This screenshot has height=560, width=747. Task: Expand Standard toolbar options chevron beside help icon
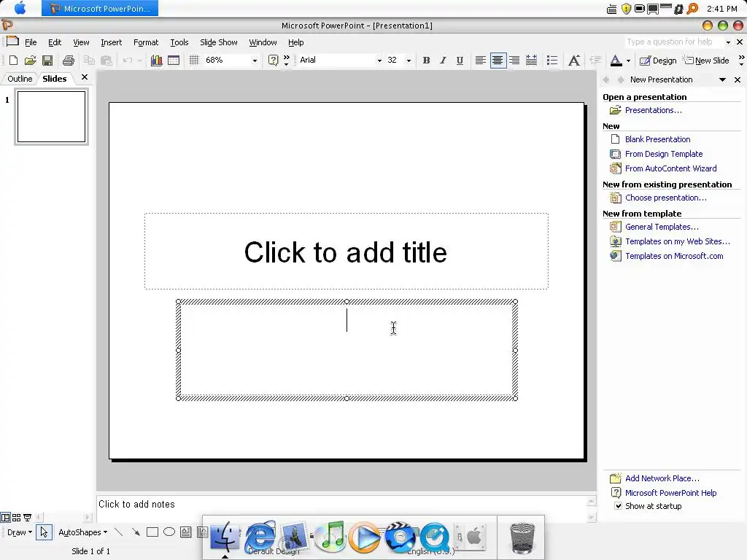(x=286, y=61)
